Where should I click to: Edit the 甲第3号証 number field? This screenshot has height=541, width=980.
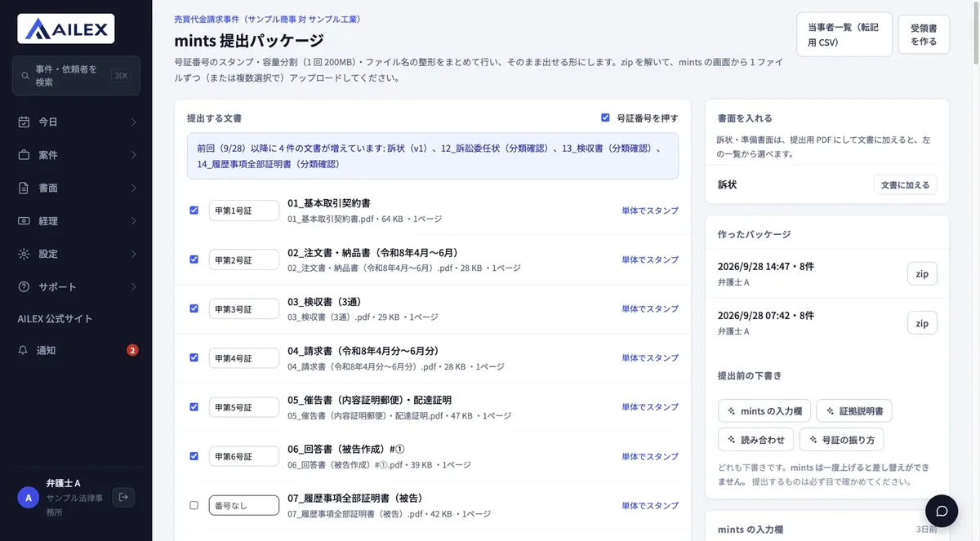(244, 308)
